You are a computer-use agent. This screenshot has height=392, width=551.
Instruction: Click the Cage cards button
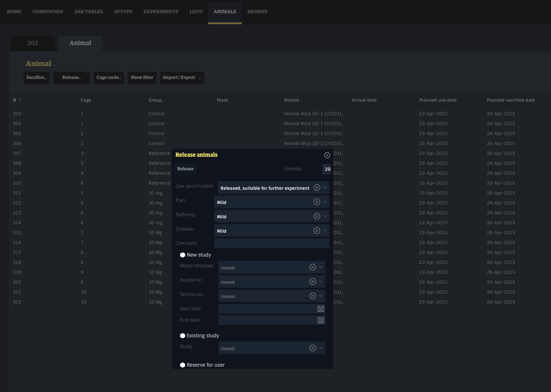coord(109,77)
